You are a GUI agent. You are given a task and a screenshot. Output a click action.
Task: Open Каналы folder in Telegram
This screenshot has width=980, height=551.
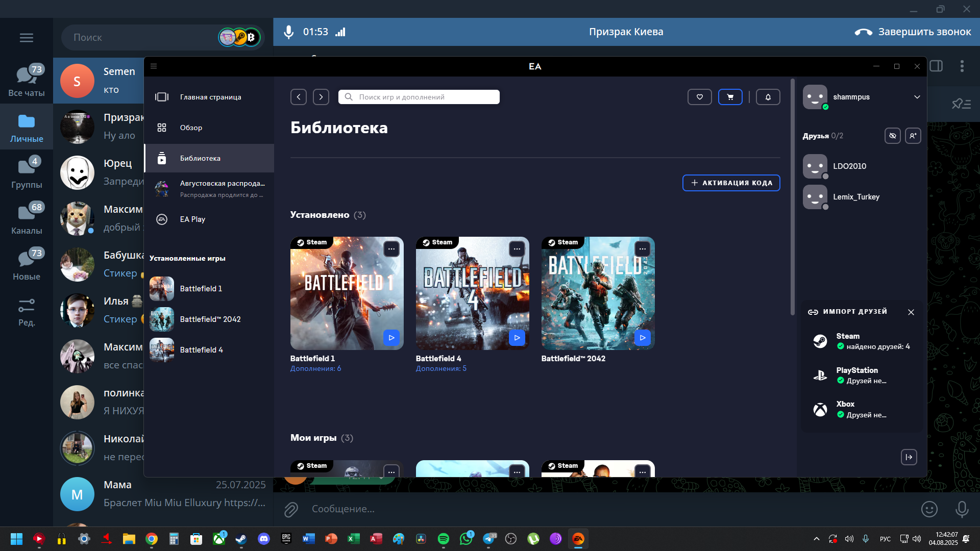(27, 218)
